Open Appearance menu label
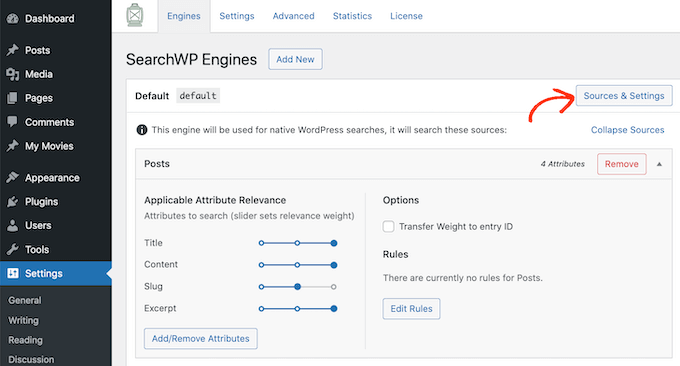This screenshot has height=366, width=680. click(52, 178)
